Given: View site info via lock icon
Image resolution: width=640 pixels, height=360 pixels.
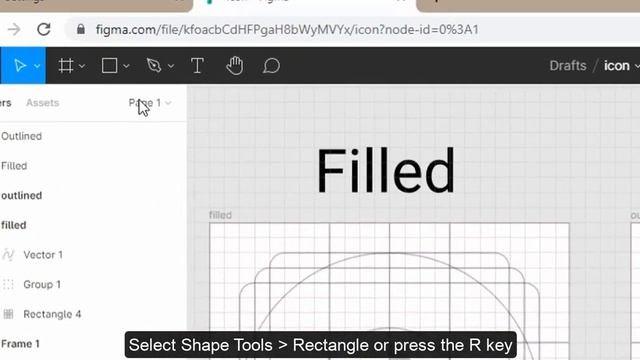Looking at the screenshot, I should [81, 29].
